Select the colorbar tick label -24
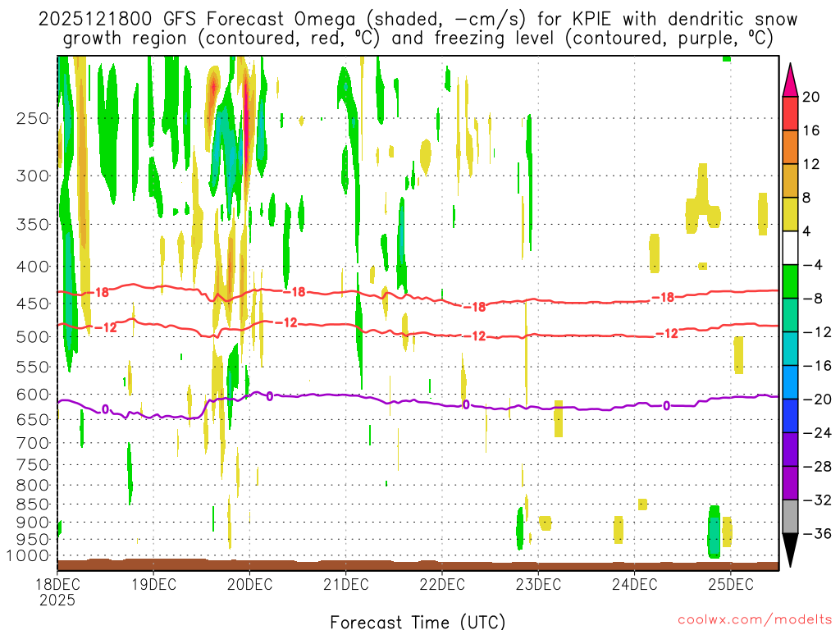Image resolution: width=840 pixels, height=630 pixels. (817, 433)
